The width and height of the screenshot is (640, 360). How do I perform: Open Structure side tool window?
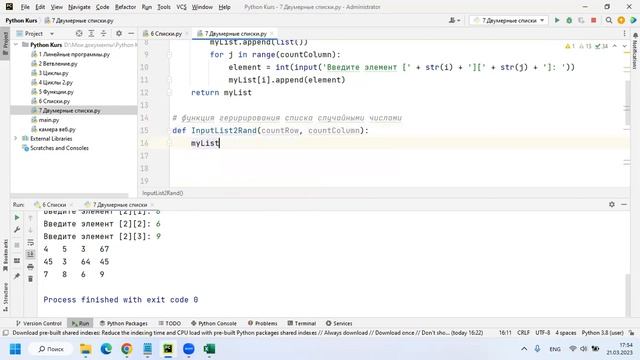(x=5, y=297)
